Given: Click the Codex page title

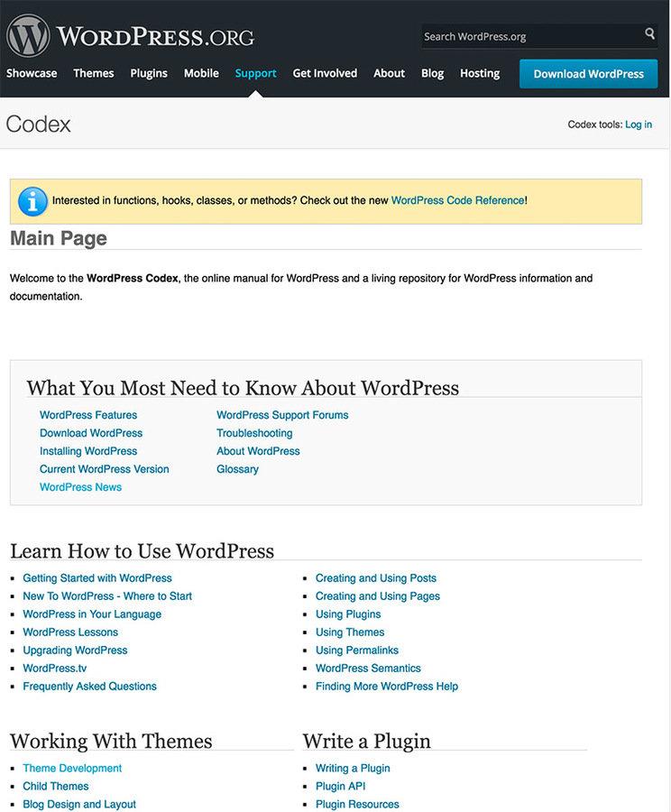Looking at the screenshot, I should [x=38, y=125].
